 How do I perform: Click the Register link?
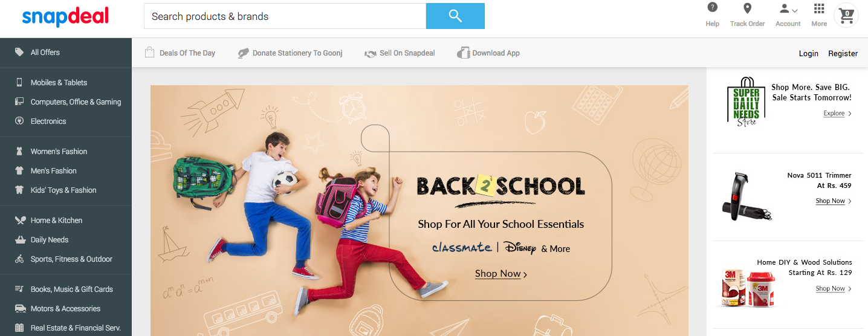coord(843,53)
